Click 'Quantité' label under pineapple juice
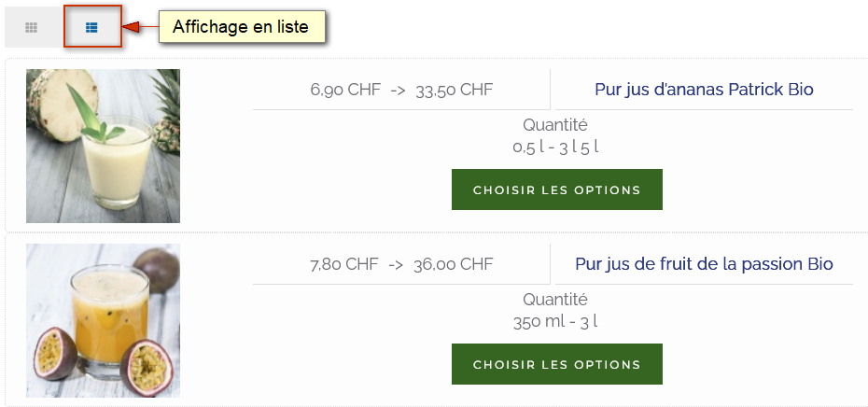 (555, 125)
